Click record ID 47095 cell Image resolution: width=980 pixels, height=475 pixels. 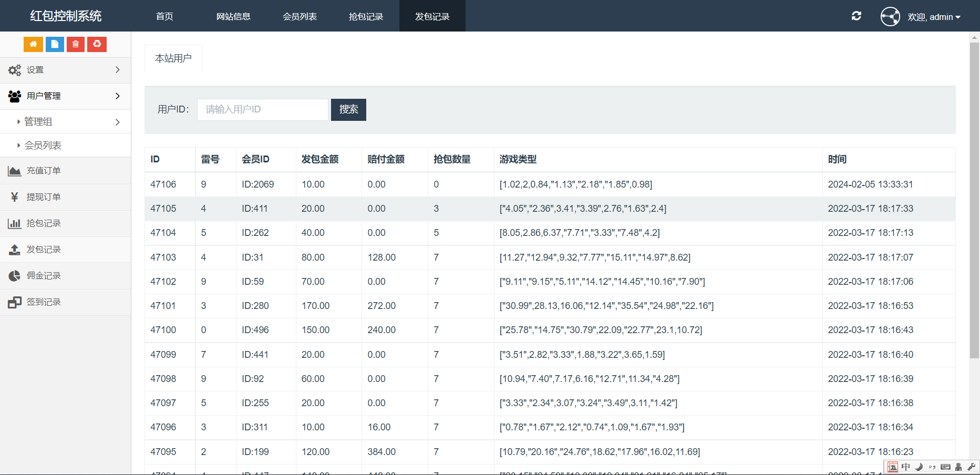tap(163, 452)
